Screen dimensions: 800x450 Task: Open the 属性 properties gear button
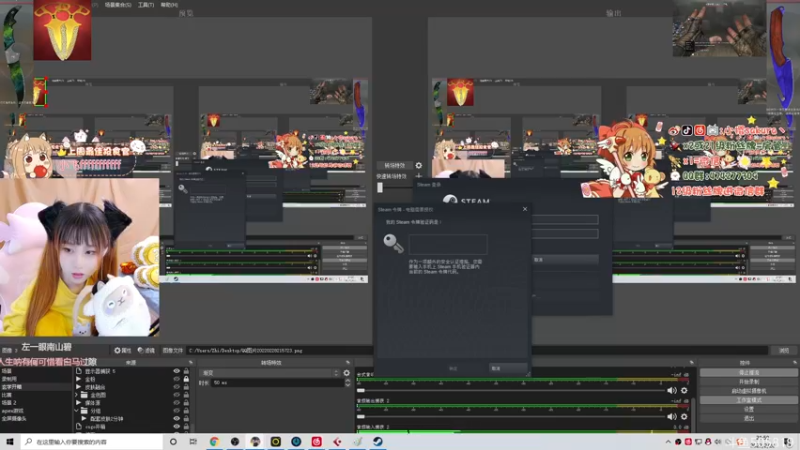[x=122, y=351]
